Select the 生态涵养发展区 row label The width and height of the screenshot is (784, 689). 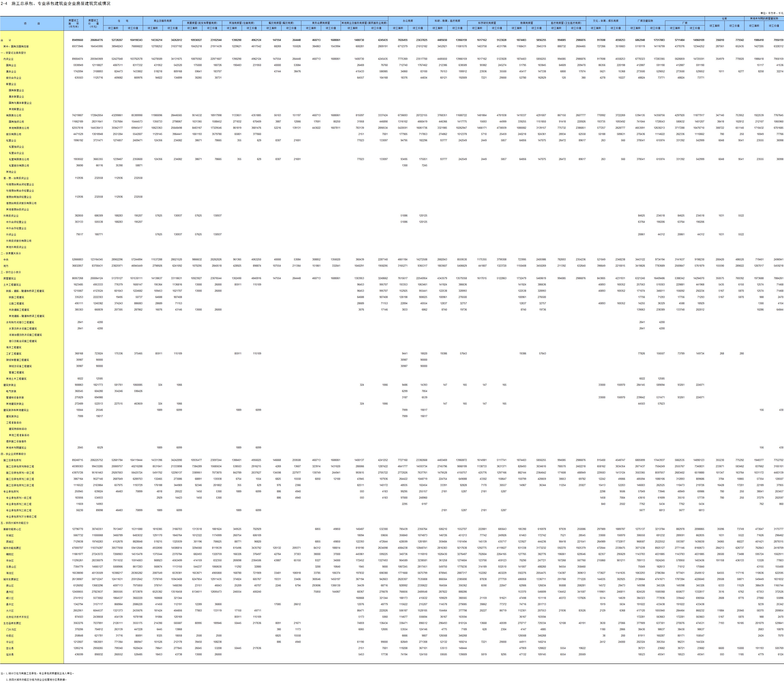tap(12, 623)
